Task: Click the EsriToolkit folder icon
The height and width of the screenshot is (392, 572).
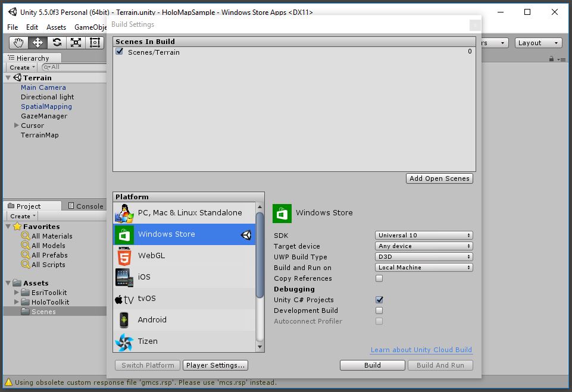Action: [x=25, y=293]
